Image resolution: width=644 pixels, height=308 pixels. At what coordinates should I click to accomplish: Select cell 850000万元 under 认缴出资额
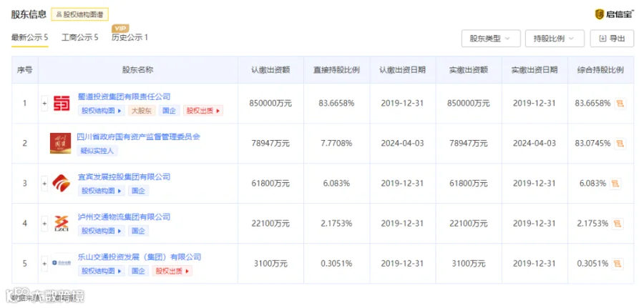coord(270,104)
